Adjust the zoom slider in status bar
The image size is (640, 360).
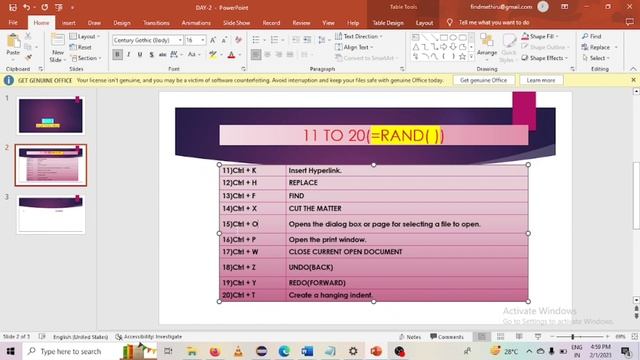573,337
